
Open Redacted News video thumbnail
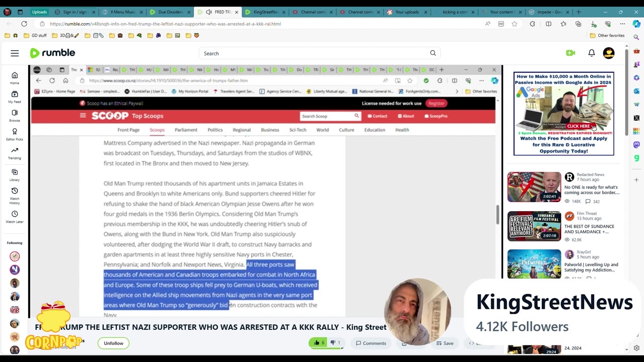click(534, 187)
